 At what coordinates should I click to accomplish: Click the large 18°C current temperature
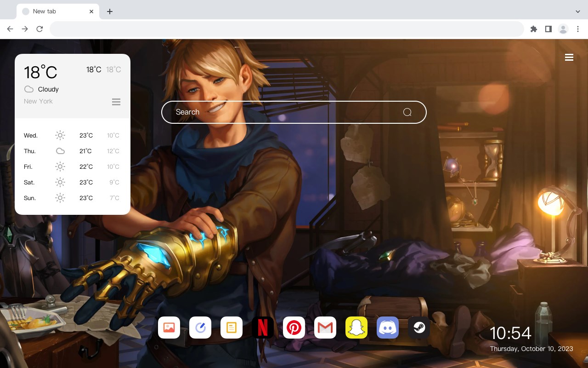point(40,72)
